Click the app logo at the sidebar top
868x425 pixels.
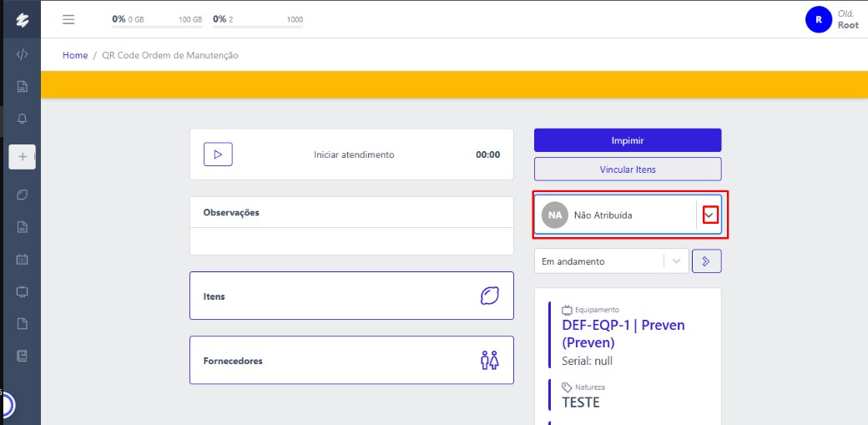[23, 20]
